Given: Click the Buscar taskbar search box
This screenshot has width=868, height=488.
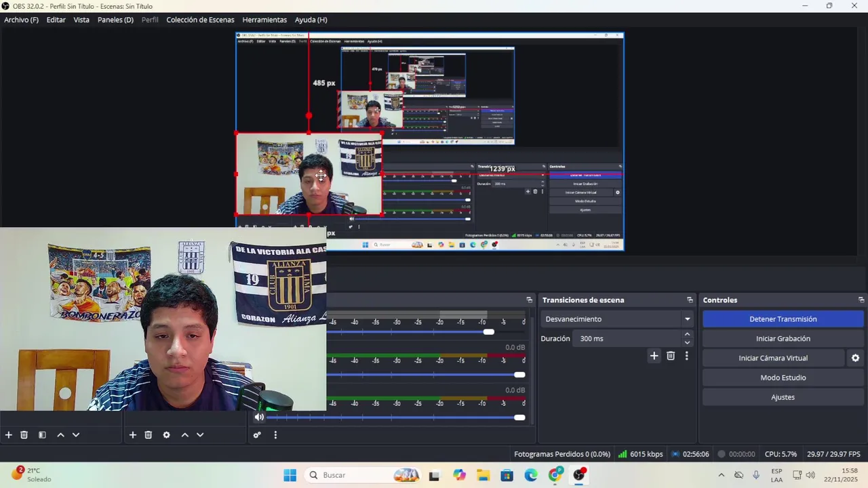Looking at the screenshot, I should [x=364, y=475].
